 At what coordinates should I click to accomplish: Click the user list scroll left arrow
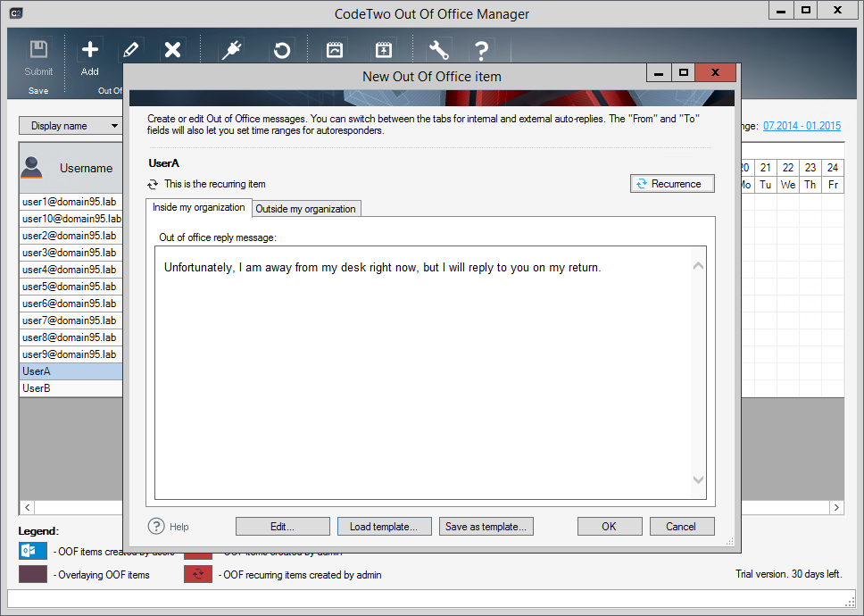coord(27,507)
